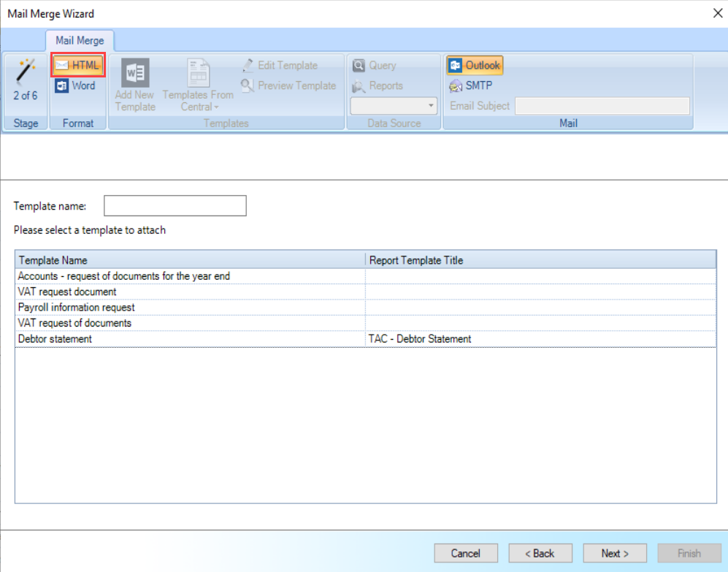Select the 'VAT request of documents' row

pyautogui.click(x=365, y=323)
